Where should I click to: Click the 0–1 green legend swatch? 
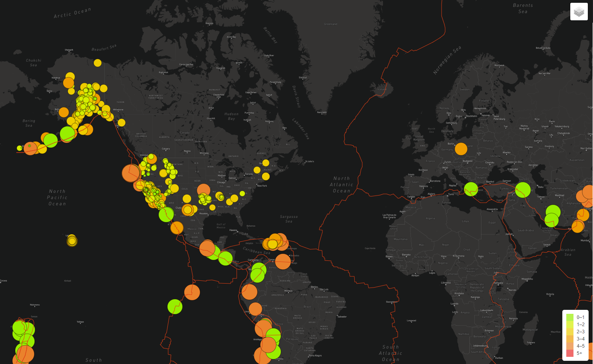[x=570, y=317]
